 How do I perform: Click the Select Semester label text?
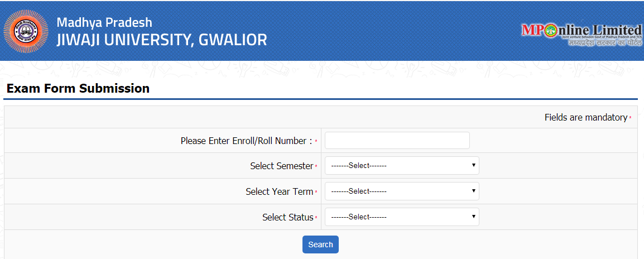tap(281, 166)
